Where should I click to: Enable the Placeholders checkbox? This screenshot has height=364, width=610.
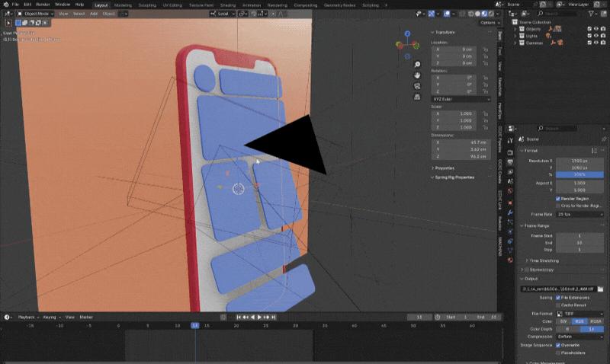558,353
